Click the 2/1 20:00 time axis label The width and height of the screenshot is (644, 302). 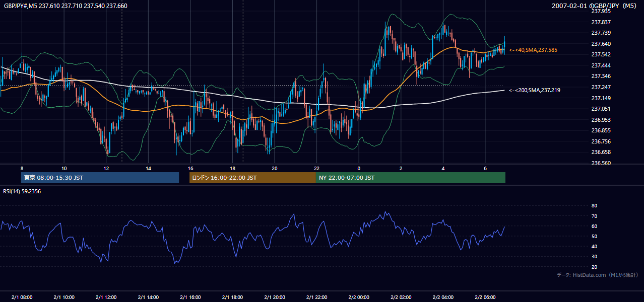[x=275, y=297]
